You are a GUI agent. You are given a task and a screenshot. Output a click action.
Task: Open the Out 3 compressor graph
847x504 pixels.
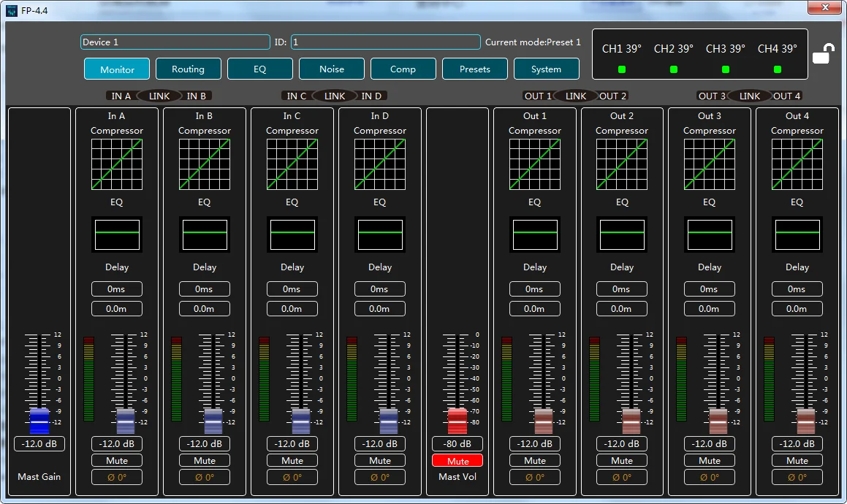click(709, 164)
